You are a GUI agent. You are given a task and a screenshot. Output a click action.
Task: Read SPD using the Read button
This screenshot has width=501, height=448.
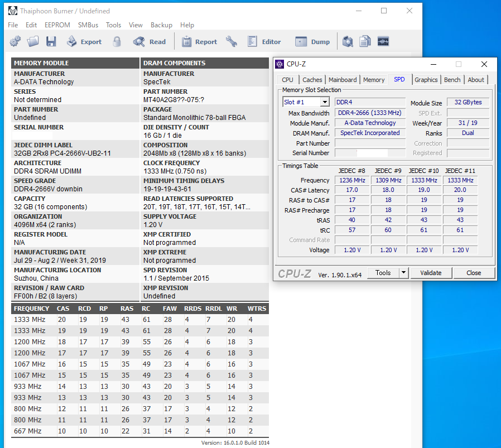coord(150,41)
